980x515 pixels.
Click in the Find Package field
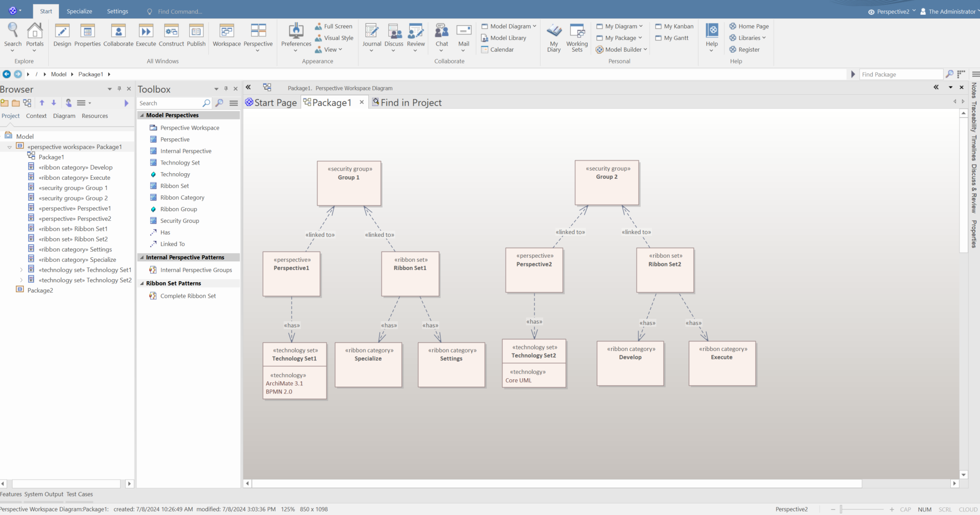coord(901,74)
